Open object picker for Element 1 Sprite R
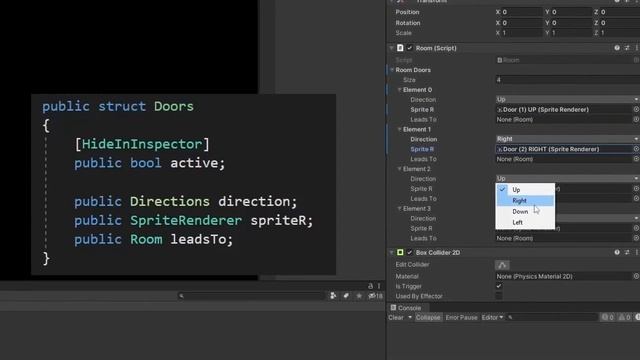Viewport: 640px width, 360px height. (x=636, y=149)
